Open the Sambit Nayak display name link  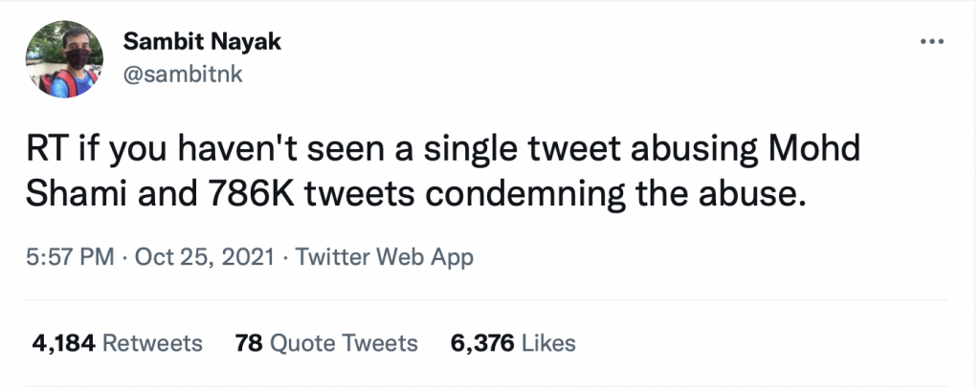pos(189,44)
